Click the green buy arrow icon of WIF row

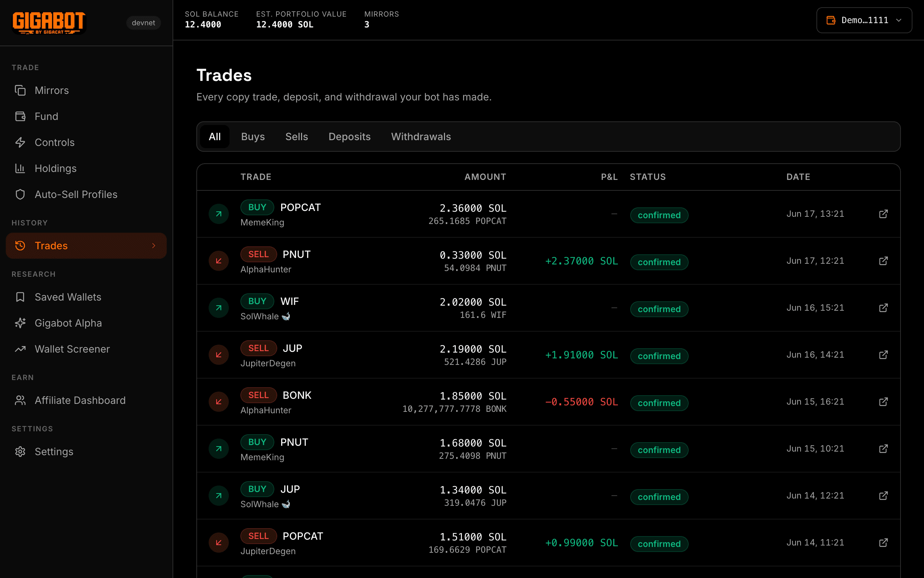219,308
